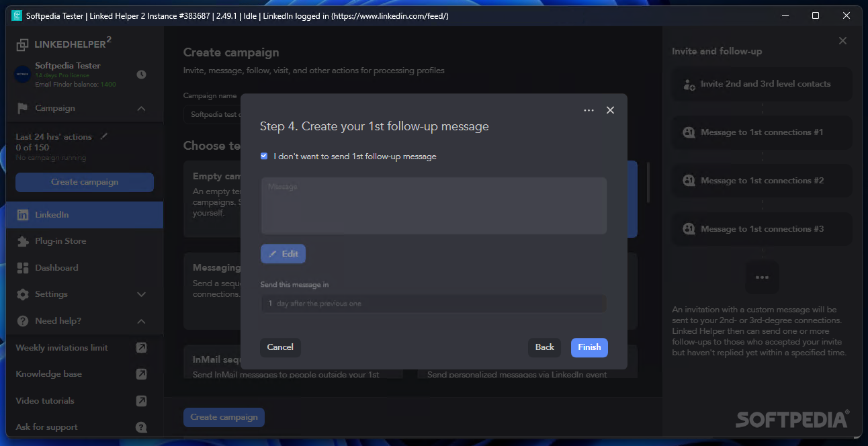Click the disabled Message text area
Image resolution: width=868 pixels, height=446 pixels.
tap(434, 206)
